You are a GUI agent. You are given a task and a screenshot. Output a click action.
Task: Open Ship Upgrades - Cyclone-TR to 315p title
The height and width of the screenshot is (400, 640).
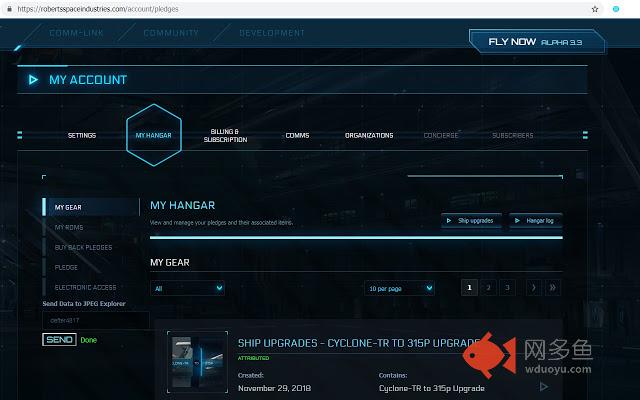pyautogui.click(x=359, y=343)
